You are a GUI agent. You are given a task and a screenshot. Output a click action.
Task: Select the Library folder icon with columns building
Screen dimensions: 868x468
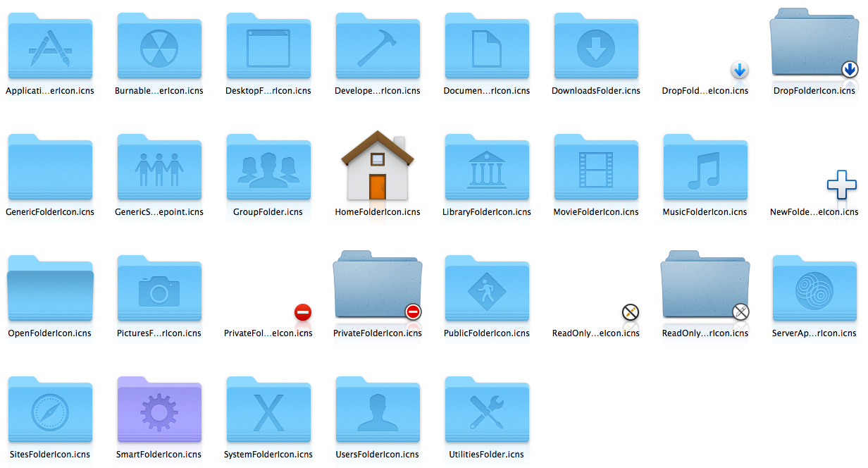487,167
